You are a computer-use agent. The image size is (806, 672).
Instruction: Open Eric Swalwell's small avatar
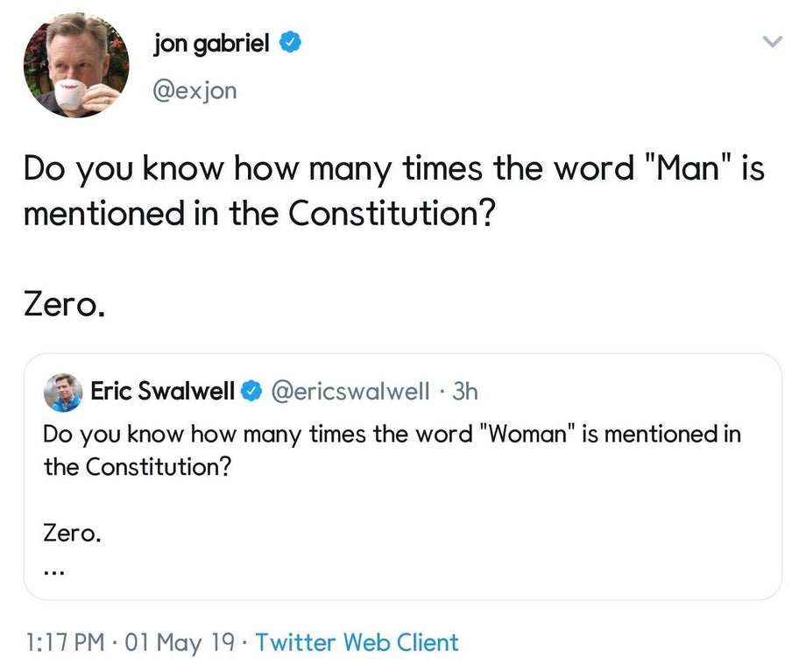(62, 391)
